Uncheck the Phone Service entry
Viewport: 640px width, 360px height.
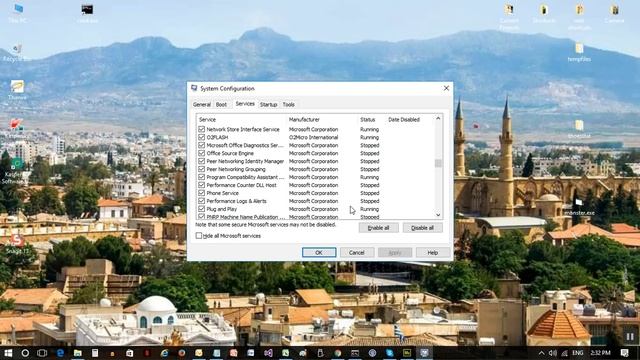201,193
